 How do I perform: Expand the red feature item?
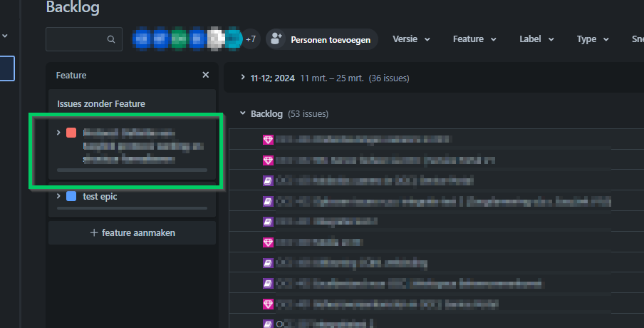[x=58, y=133]
